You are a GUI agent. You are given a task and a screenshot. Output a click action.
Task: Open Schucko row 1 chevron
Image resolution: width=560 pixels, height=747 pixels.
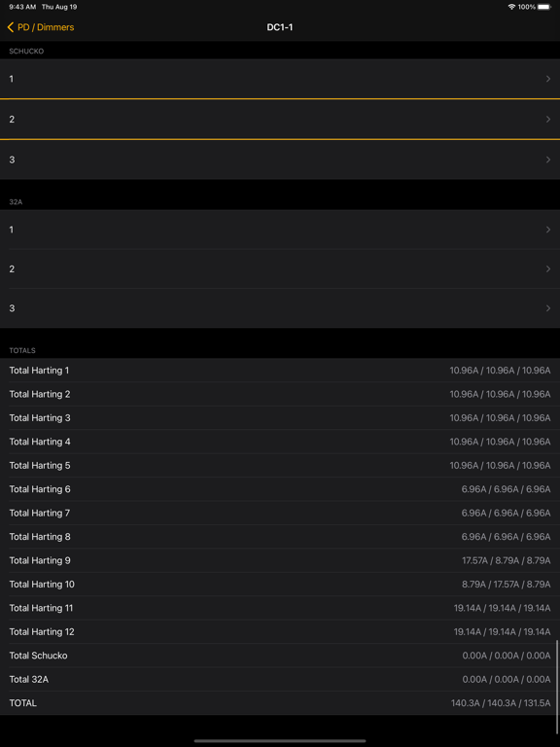coord(548,79)
